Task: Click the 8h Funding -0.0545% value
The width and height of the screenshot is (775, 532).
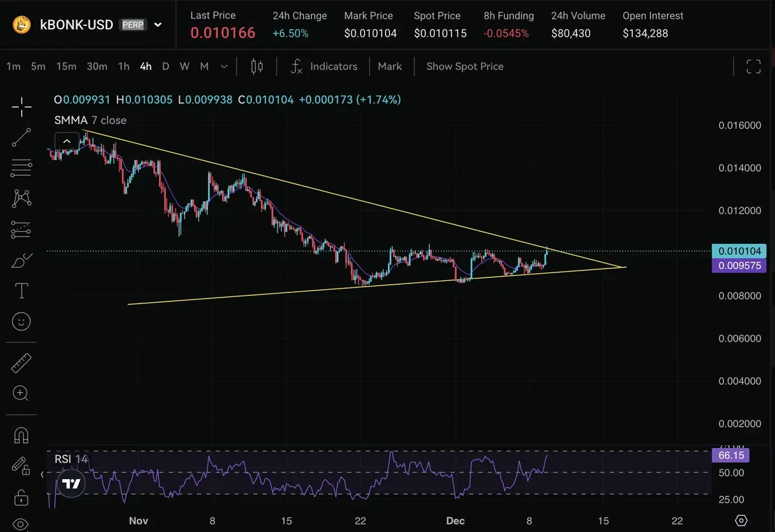Action: [506, 33]
